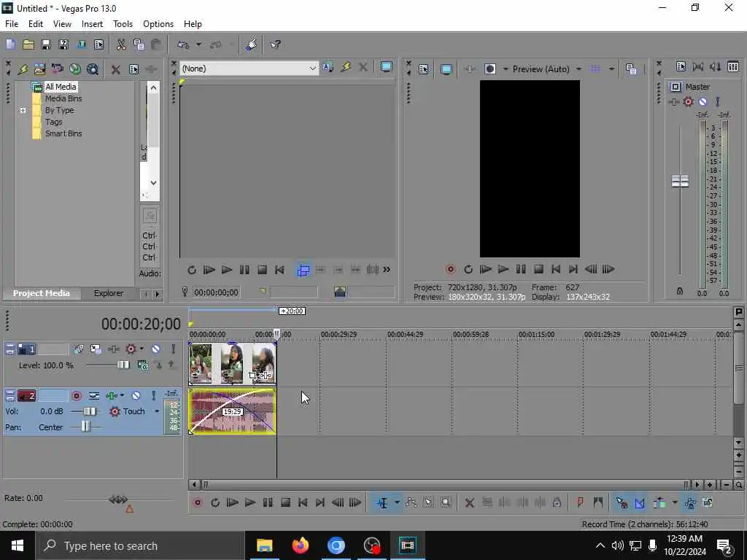
Task: Click the Master bus Mute icon
Action: click(703, 101)
